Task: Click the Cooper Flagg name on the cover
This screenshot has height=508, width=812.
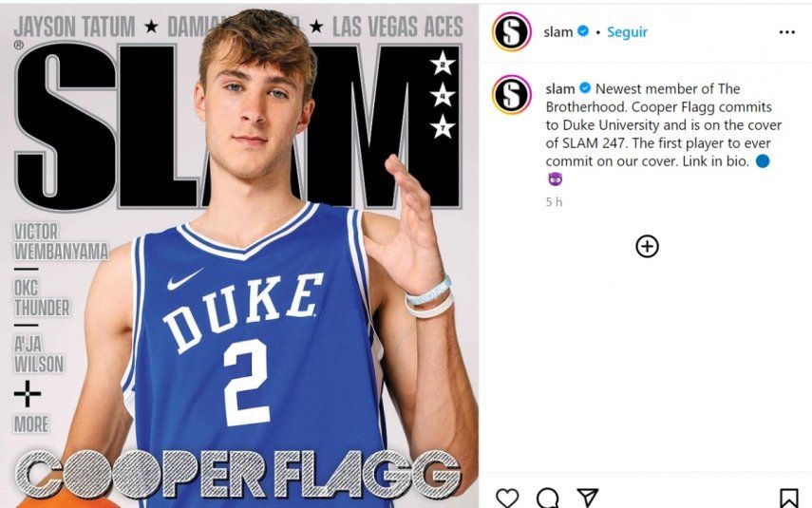Action: (x=237, y=474)
